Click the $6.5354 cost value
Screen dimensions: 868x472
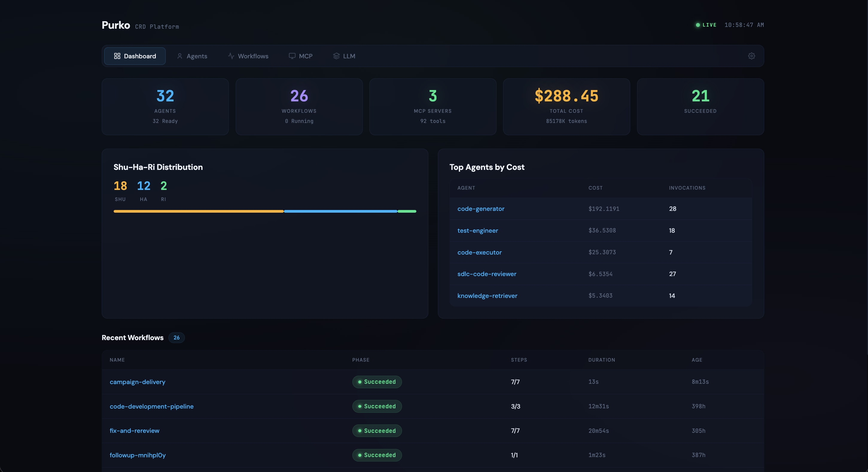pos(601,274)
